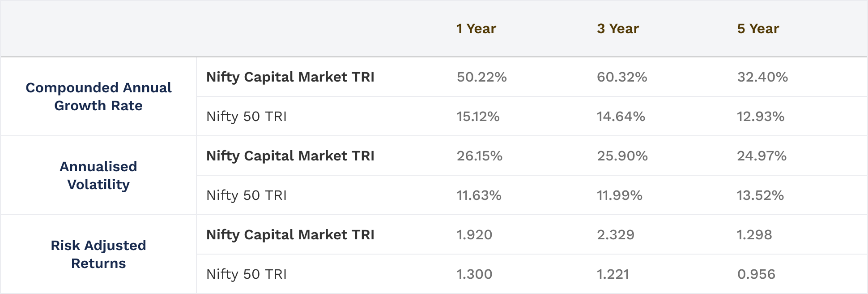The height and width of the screenshot is (294, 868).
Task: Click the 15.12% Nifty 50 value
Action: pyautogui.click(x=478, y=117)
